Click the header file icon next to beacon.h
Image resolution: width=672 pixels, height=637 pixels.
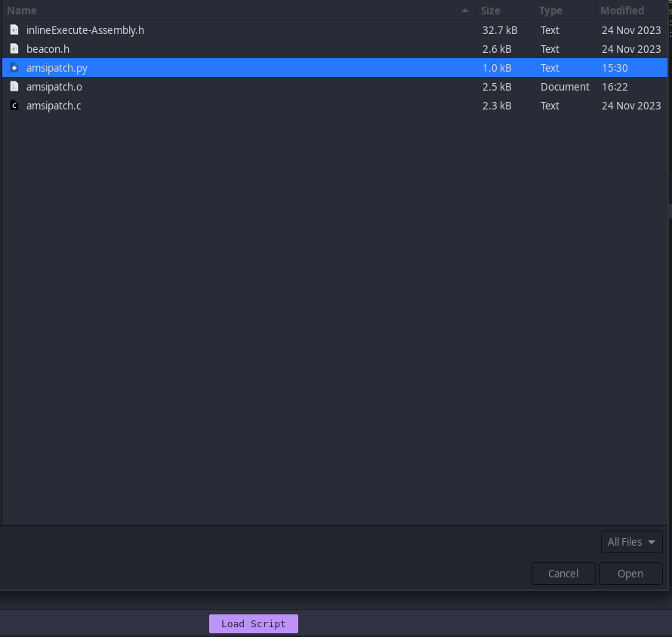click(14, 48)
